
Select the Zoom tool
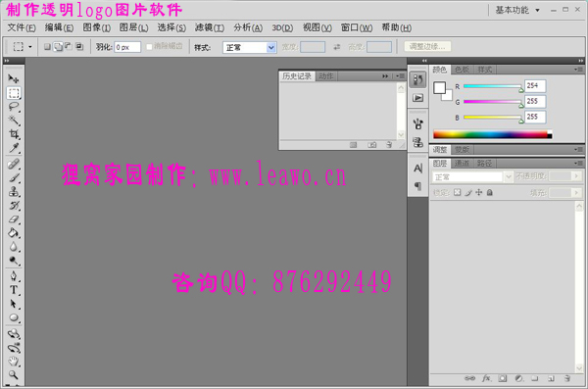pos(14,374)
